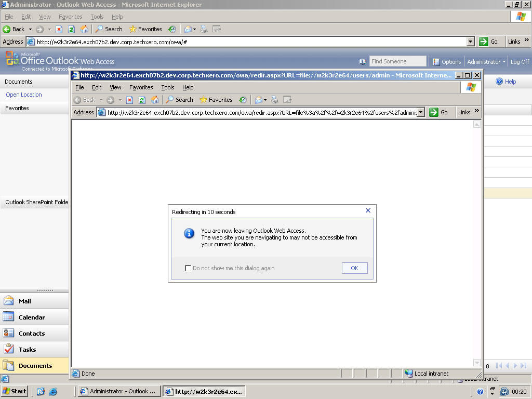The width and height of the screenshot is (532, 399).
Task: Click the Stop icon in popup toolbar
Action: (x=130, y=100)
